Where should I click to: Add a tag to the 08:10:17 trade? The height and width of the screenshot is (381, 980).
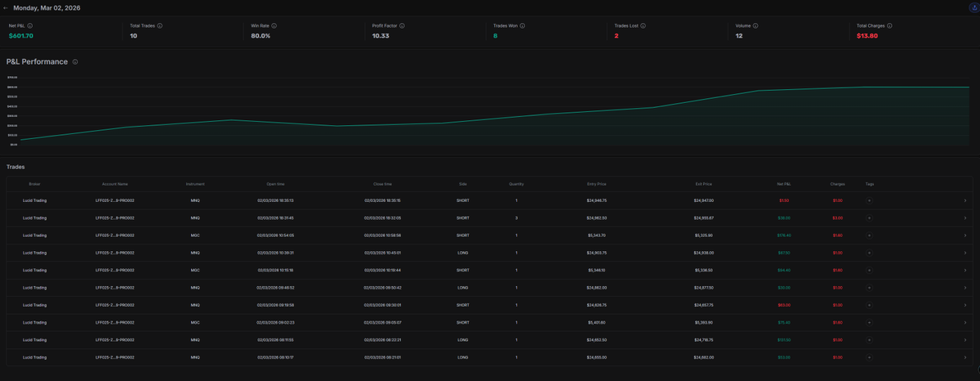(x=869, y=357)
